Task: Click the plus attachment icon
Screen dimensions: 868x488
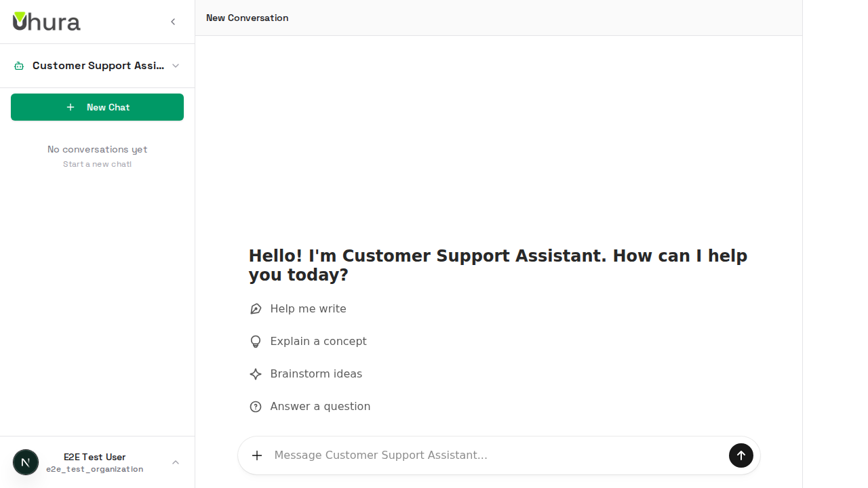Action: 257,455
